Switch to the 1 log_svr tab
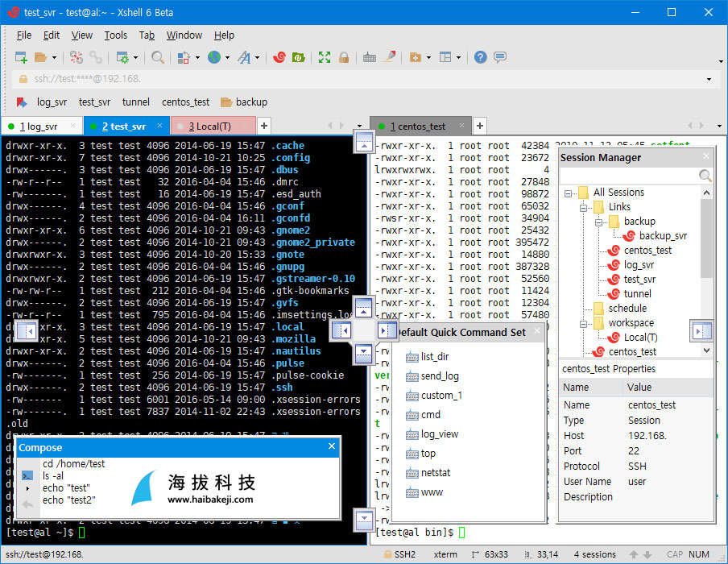 pos(39,126)
